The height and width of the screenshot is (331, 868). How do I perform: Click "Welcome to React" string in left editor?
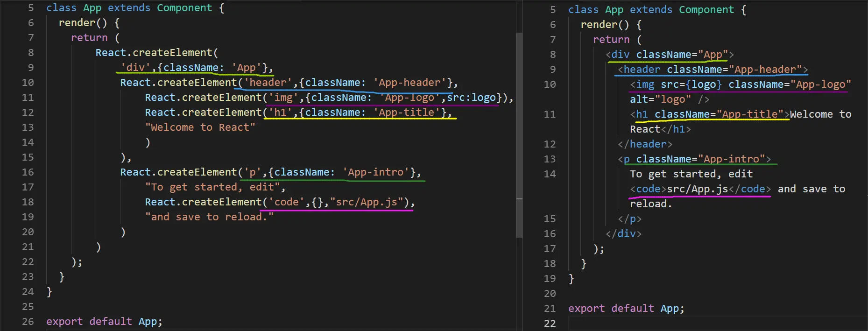pyautogui.click(x=200, y=127)
